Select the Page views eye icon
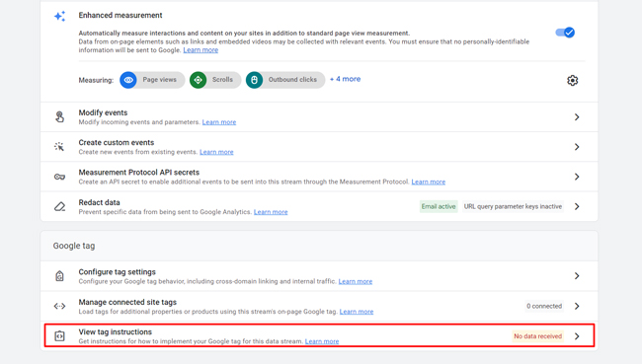Viewport: 642px width, 364px height. point(128,80)
